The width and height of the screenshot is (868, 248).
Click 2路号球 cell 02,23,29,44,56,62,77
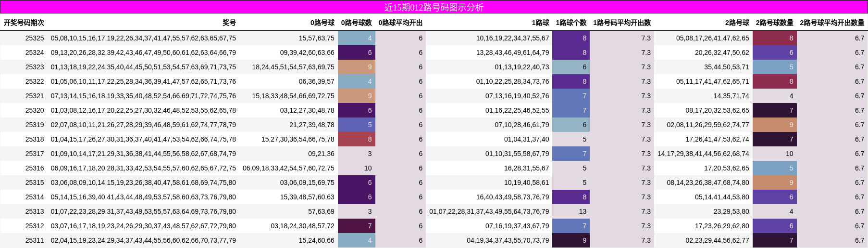point(717,240)
